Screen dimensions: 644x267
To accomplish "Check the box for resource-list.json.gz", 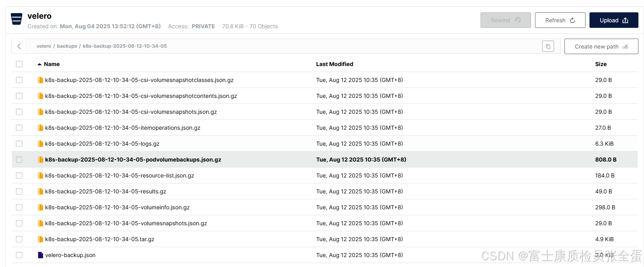I will coord(19,175).
